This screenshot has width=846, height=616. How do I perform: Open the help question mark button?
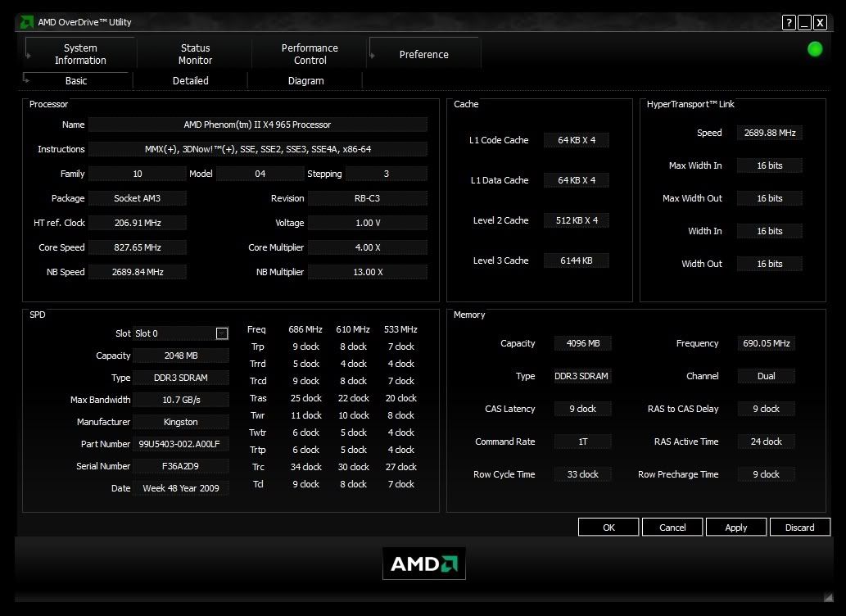tap(789, 23)
